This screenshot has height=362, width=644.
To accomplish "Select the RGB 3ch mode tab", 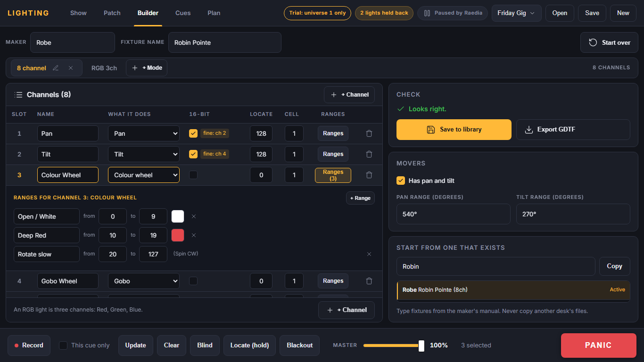I will pos(104,68).
